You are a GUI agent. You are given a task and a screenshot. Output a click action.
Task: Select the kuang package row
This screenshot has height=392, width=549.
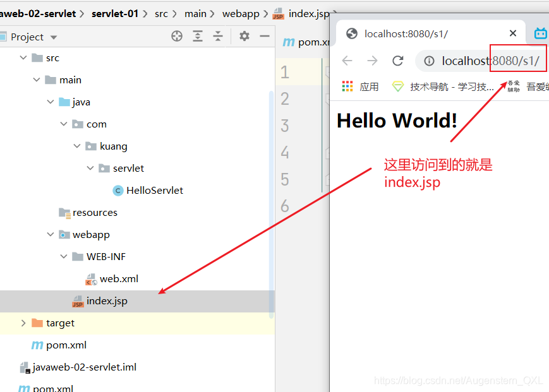(x=106, y=146)
